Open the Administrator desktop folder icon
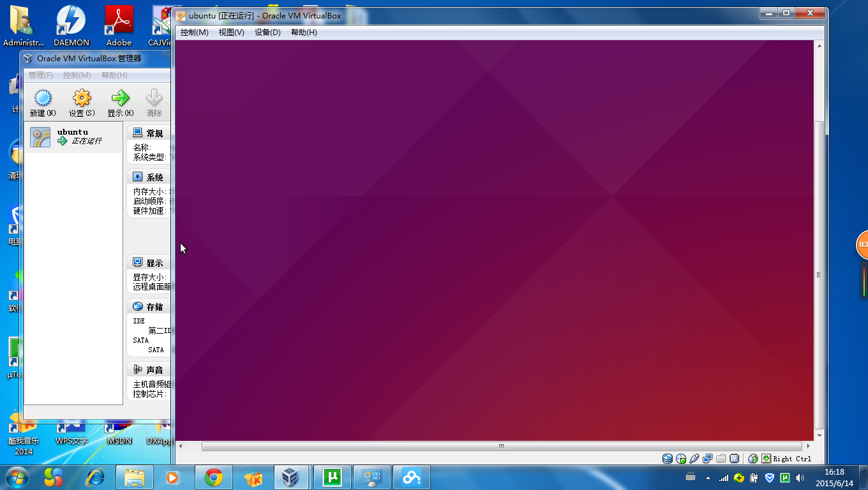The width and height of the screenshot is (868, 490). (24, 26)
